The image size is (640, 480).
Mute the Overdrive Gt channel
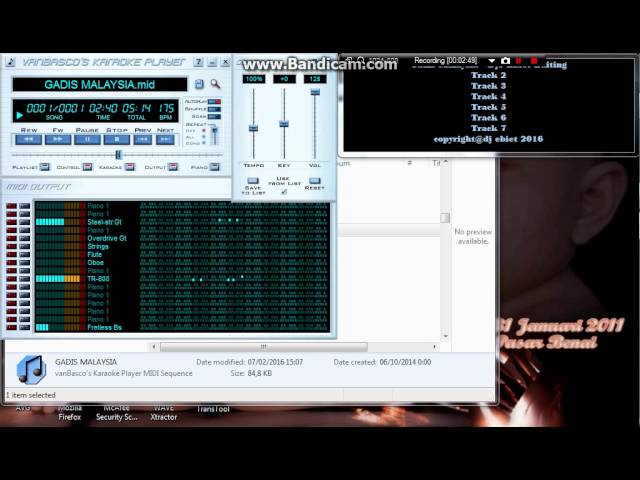click(11, 238)
